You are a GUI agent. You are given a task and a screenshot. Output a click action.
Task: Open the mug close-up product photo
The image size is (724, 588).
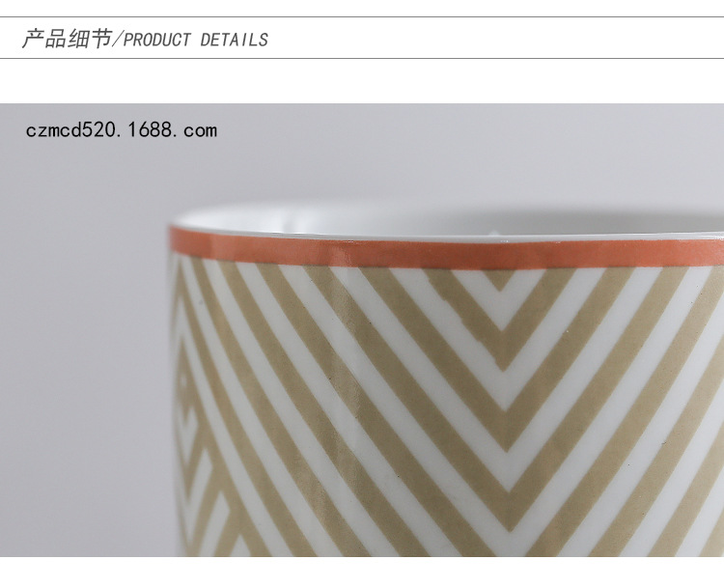coord(362,330)
